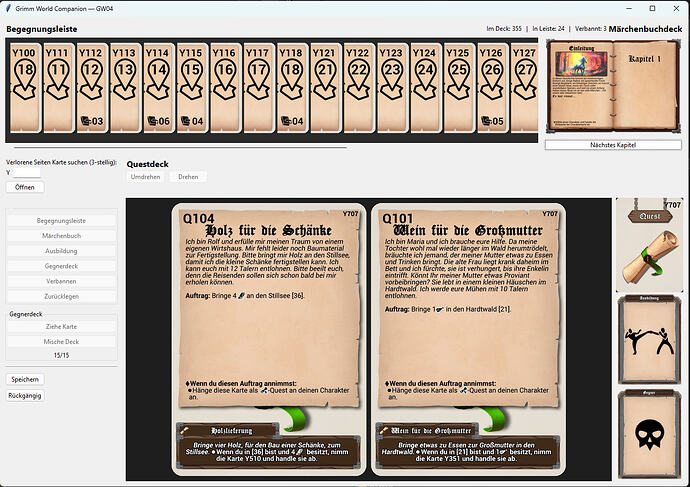The width and height of the screenshot is (690, 487).
Task: Click the Begegnungsleiste sidebar button
Action: (61, 221)
